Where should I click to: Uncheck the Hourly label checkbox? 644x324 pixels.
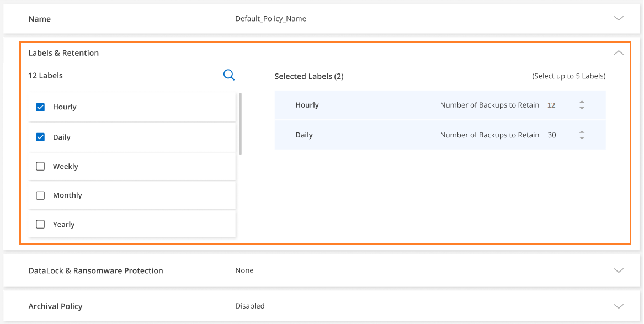(x=40, y=107)
